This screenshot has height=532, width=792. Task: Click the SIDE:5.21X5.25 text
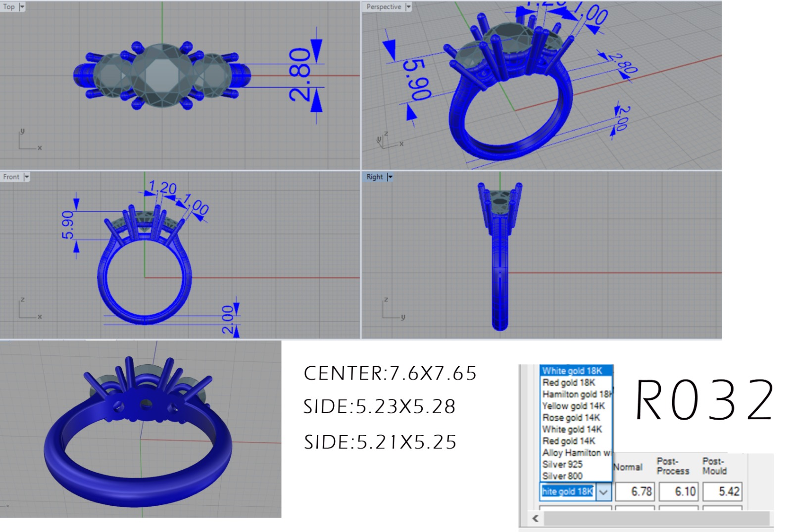click(380, 442)
